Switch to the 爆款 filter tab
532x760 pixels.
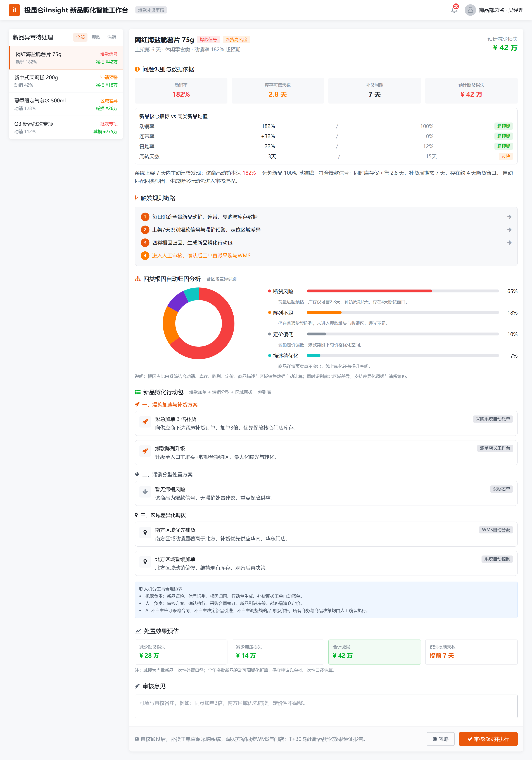coord(96,37)
